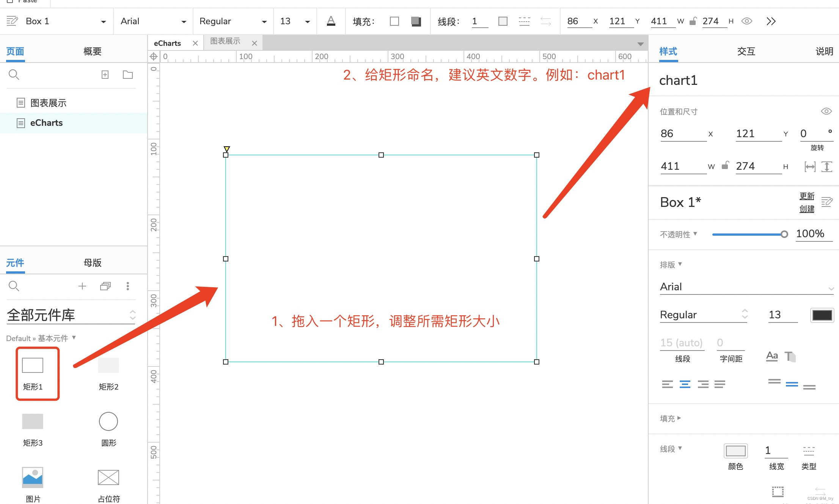Switch to the 母版 tab
This screenshot has height=504, width=839.
93,263
